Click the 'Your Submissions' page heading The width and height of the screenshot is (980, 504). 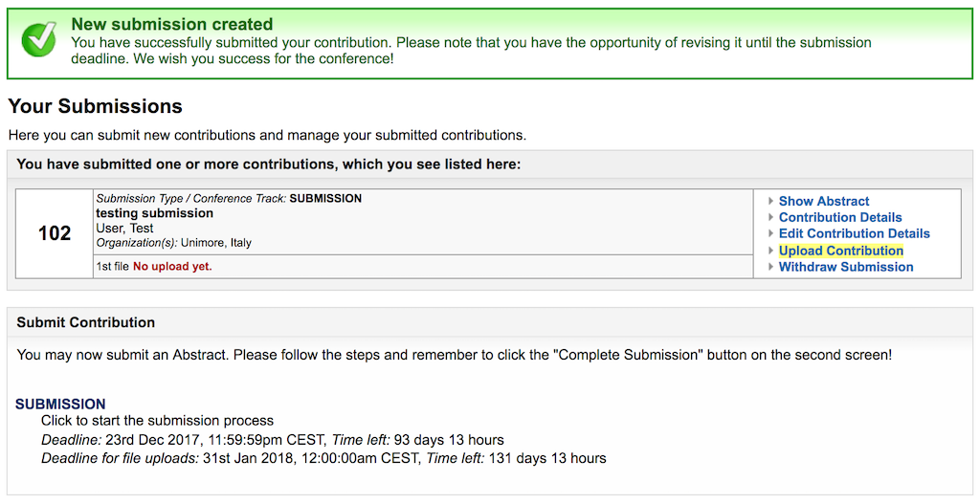click(95, 106)
